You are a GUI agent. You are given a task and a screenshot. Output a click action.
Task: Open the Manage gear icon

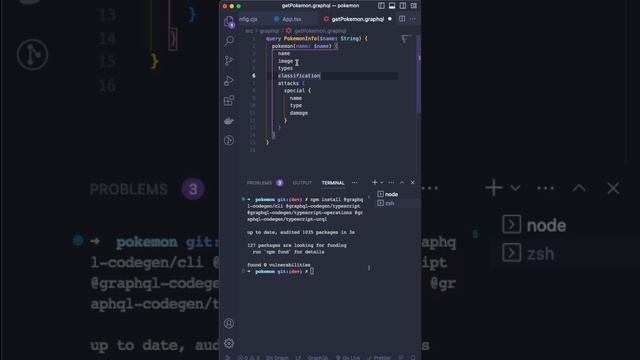(x=229, y=343)
